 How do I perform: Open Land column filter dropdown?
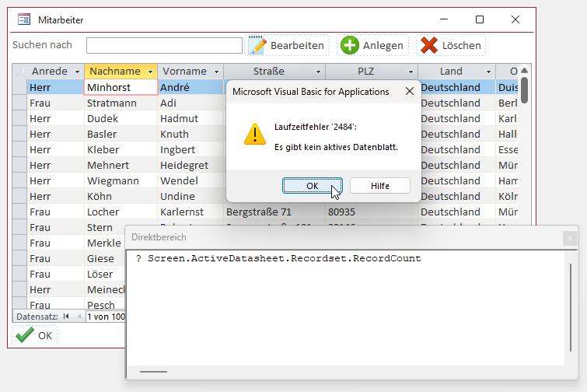pyautogui.click(x=488, y=72)
